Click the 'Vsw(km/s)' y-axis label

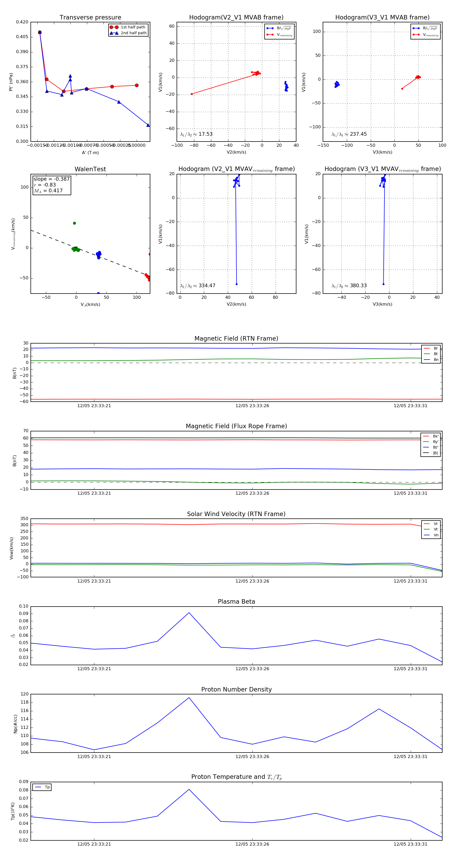click(x=12, y=548)
